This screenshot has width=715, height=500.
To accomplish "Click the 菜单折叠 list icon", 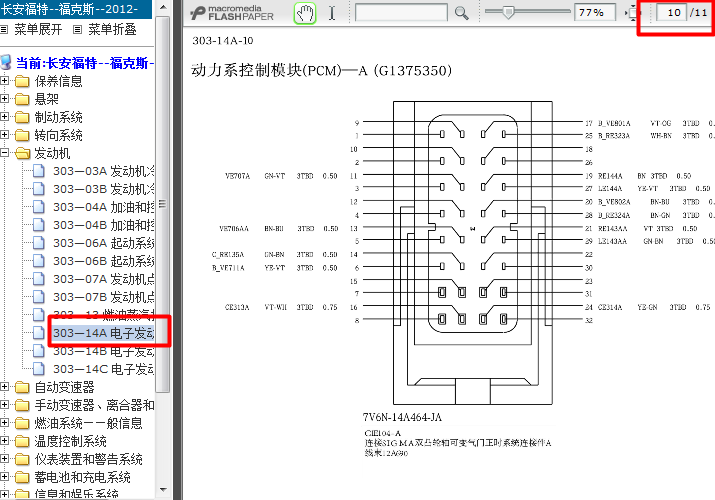I will tap(78, 30).
